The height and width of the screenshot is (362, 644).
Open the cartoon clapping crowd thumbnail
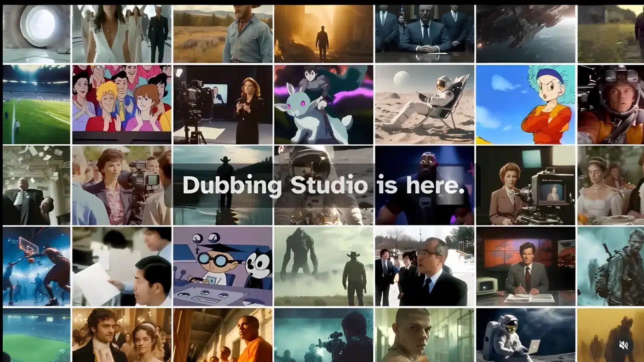(121, 105)
